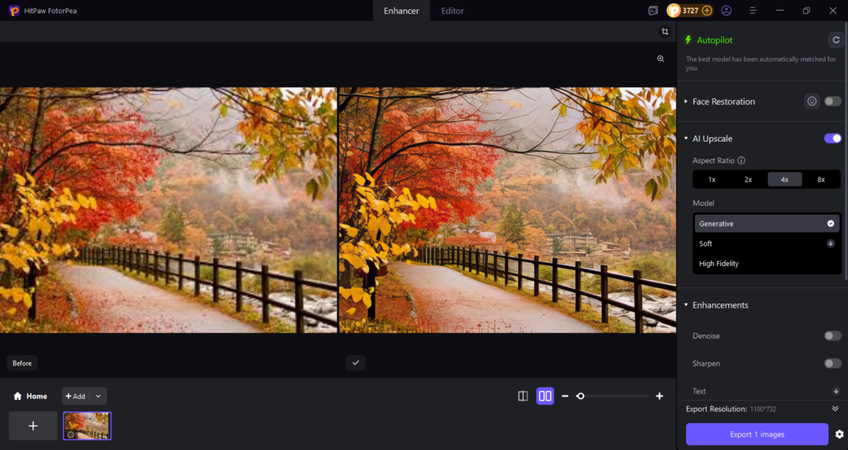
Task: Enable the Denoise toggle
Action: 833,336
